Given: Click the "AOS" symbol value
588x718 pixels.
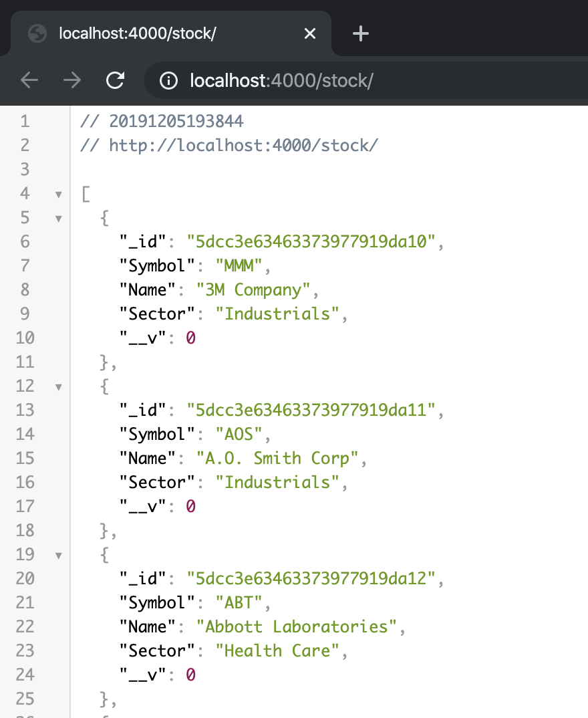Looking at the screenshot, I should 239,434.
